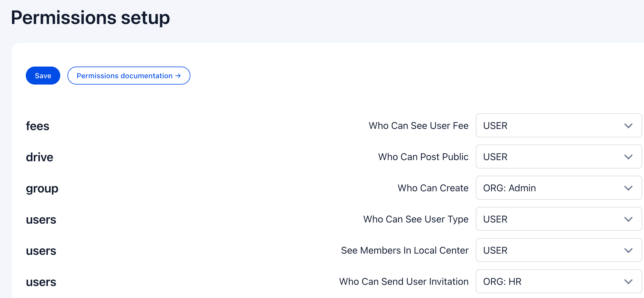Click the Who Can Send User Invitation label
Image resolution: width=644 pixels, height=298 pixels.
click(404, 282)
